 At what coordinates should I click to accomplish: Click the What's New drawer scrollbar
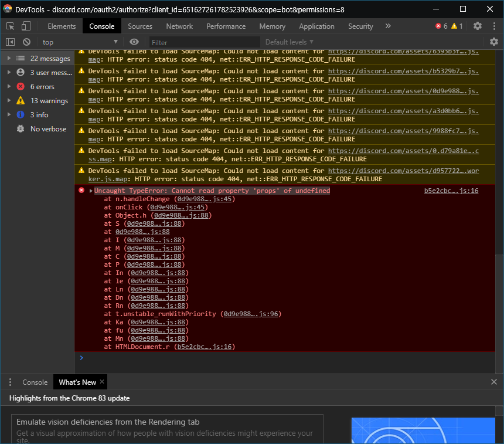[x=499, y=411]
